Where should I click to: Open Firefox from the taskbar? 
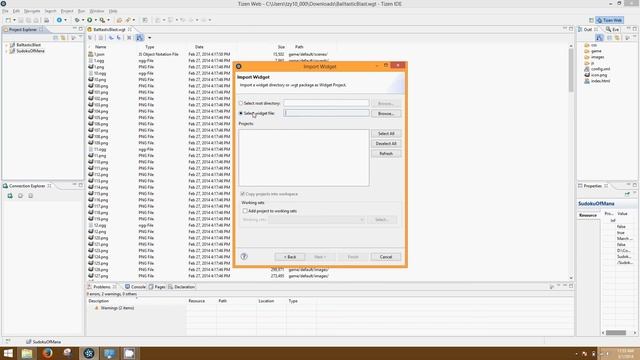click(47, 353)
